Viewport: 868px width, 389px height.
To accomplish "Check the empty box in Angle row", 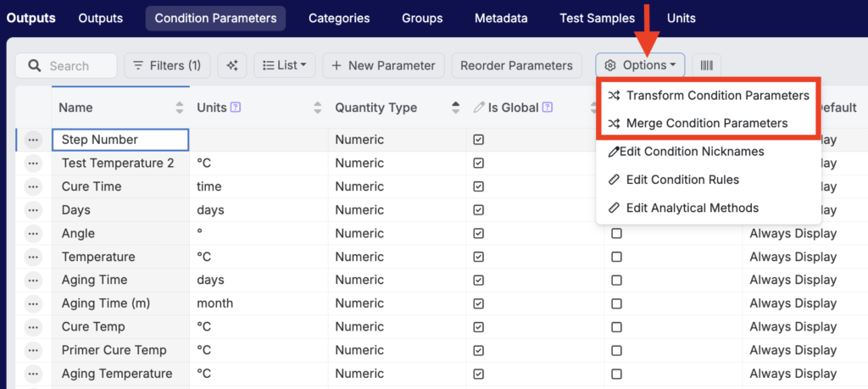I will 616,234.
